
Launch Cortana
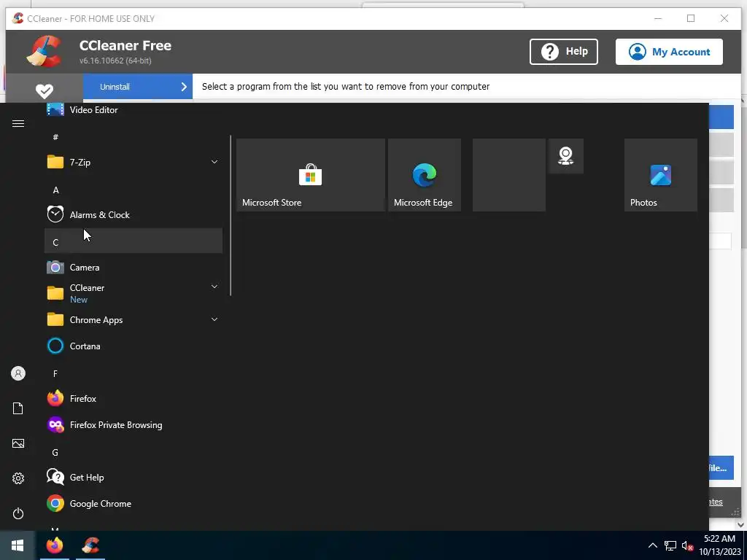click(x=133, y=346)
